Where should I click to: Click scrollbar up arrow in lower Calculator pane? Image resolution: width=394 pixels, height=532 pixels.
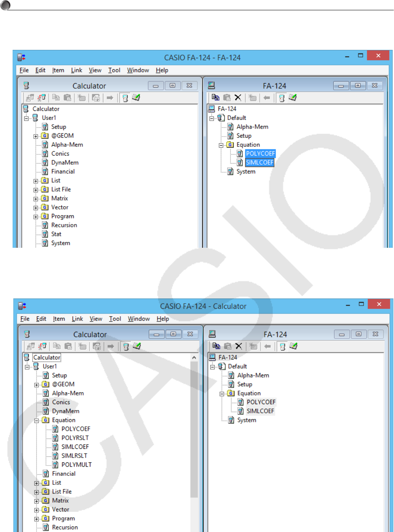click(x=194, y=357)
